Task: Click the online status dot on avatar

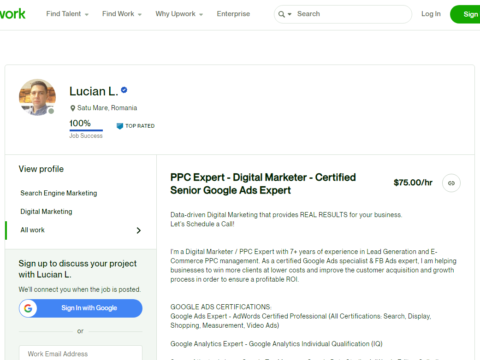Action: coord(51,111)
